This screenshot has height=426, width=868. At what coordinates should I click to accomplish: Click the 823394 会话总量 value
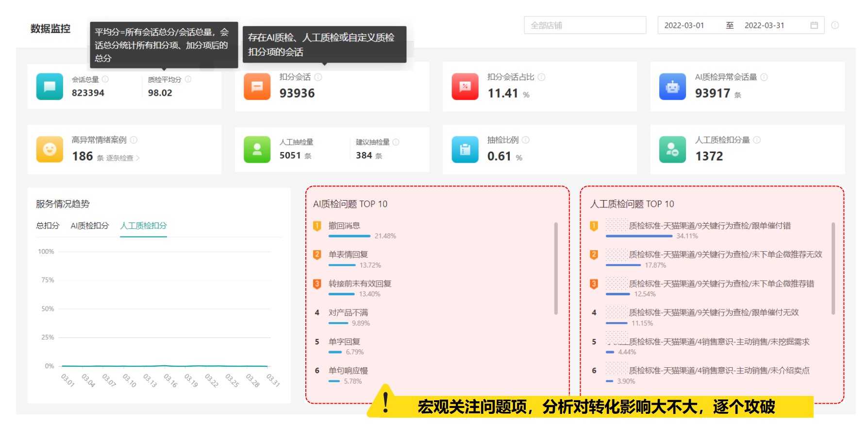click(88, 93)
